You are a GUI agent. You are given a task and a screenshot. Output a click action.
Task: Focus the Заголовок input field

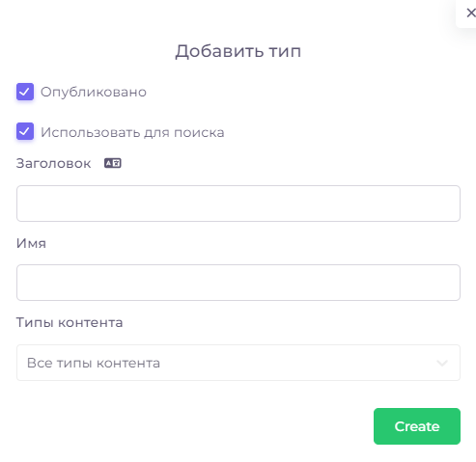[238, 204]
